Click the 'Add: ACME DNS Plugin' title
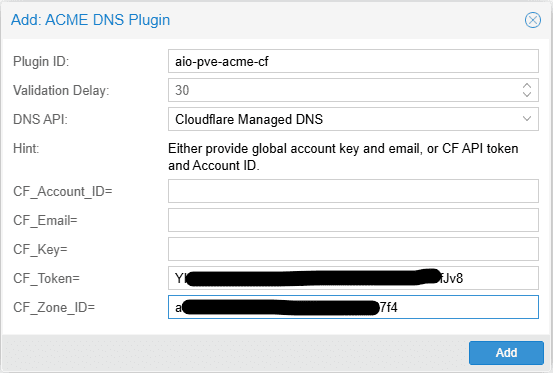553x373 pixels. pyautogui.click(x=90, y=20)
